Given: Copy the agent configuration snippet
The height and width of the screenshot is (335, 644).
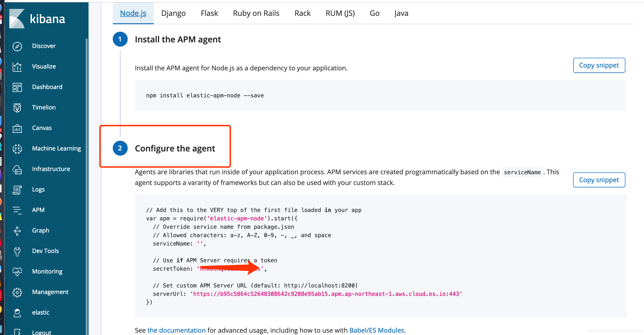Looking at the screenshot, I should pos(599,180).
